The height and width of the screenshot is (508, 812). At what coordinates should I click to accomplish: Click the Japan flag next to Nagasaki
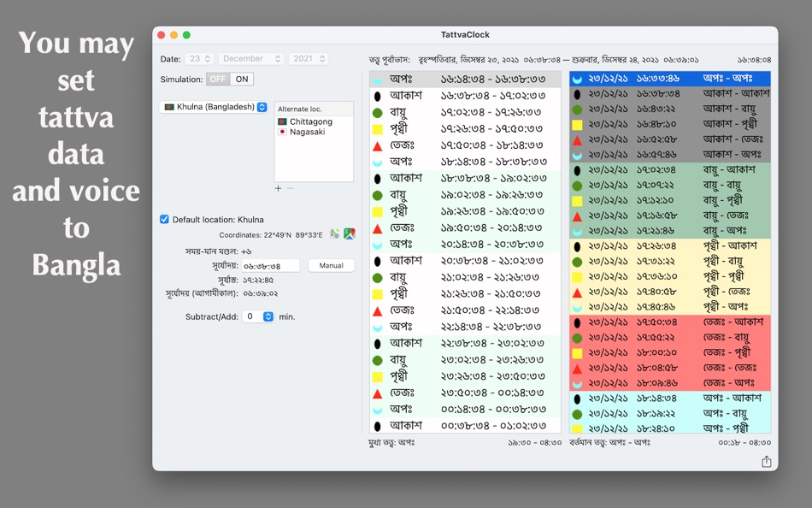282,132
